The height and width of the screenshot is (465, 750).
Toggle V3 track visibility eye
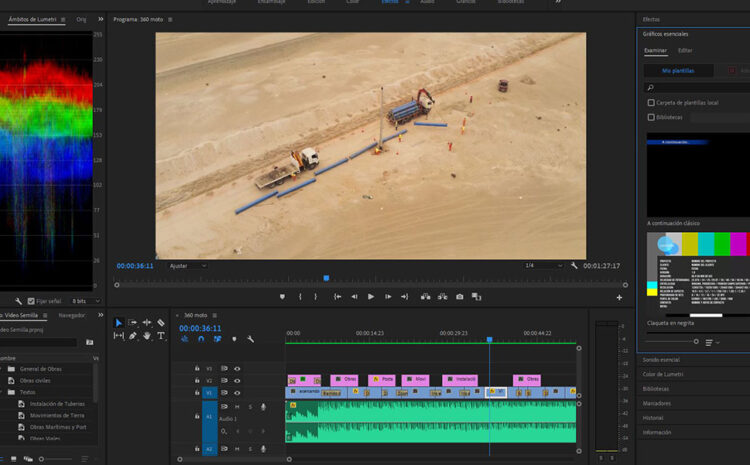[237, 369]
